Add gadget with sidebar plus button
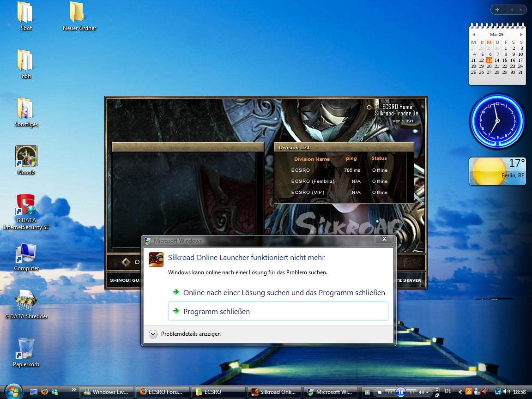The width and height of the screenshot is (532, 399). 497,10
